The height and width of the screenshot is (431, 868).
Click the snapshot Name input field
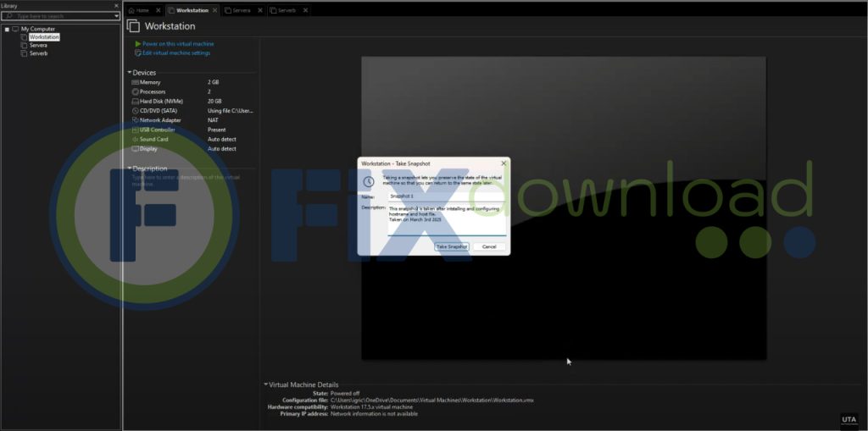pyautogui.click(x=447, y=196)
